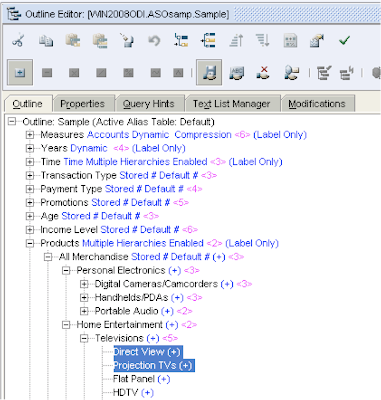Viewport: 381px width, 400px height.
Task: Click the ABC rename icon
Action: point(236,72)
